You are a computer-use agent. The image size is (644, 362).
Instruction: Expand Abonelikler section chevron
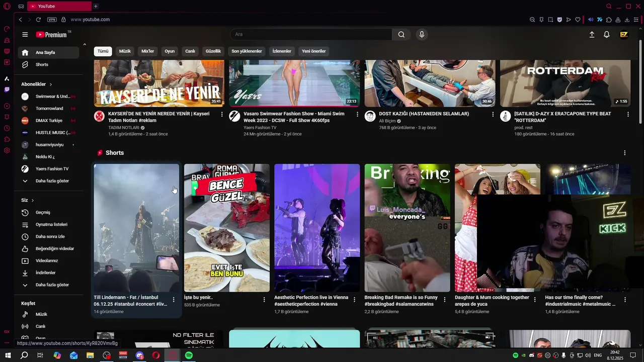click(x=51, y=84)
